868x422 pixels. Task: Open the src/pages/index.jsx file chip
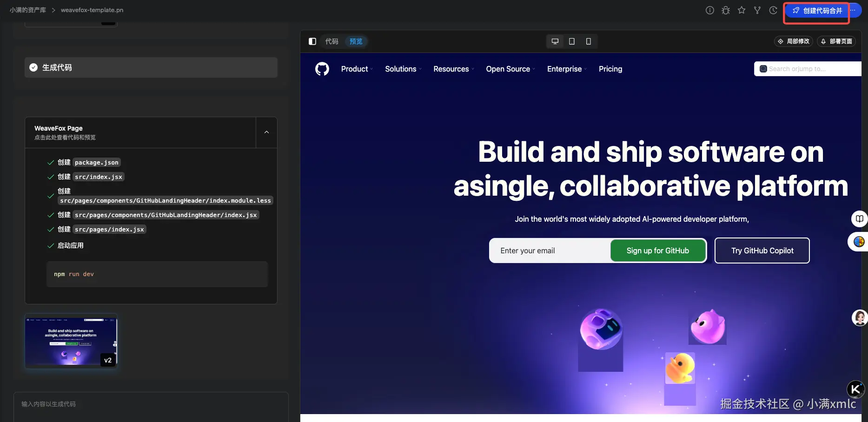click(109, 229)
